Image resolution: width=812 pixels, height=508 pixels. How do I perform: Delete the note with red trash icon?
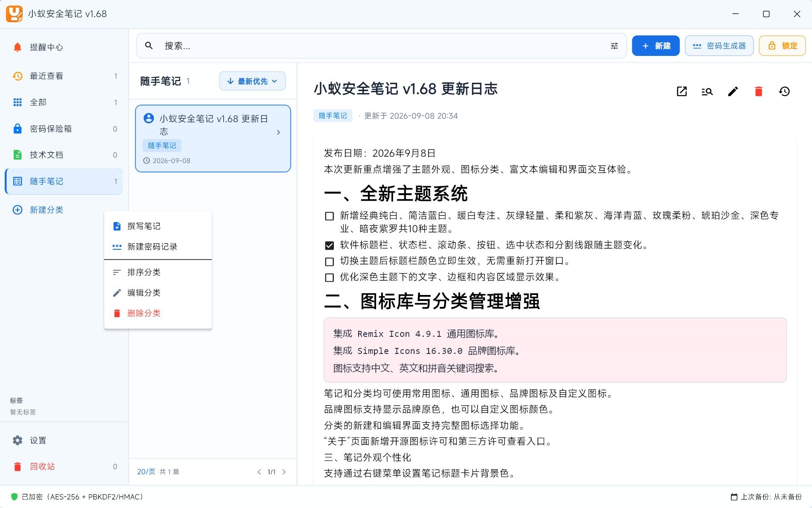pyautogui.click(x=759, y=91)
